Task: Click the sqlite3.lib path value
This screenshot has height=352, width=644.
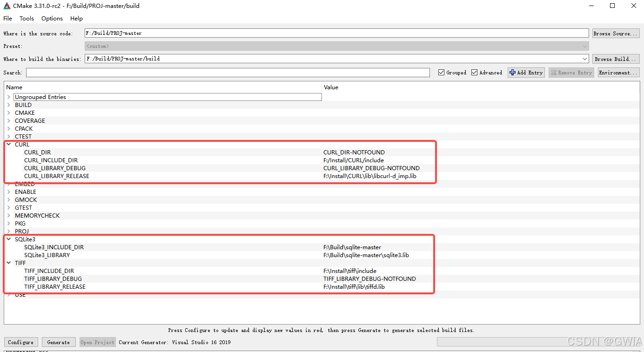Action: [366, 255]
